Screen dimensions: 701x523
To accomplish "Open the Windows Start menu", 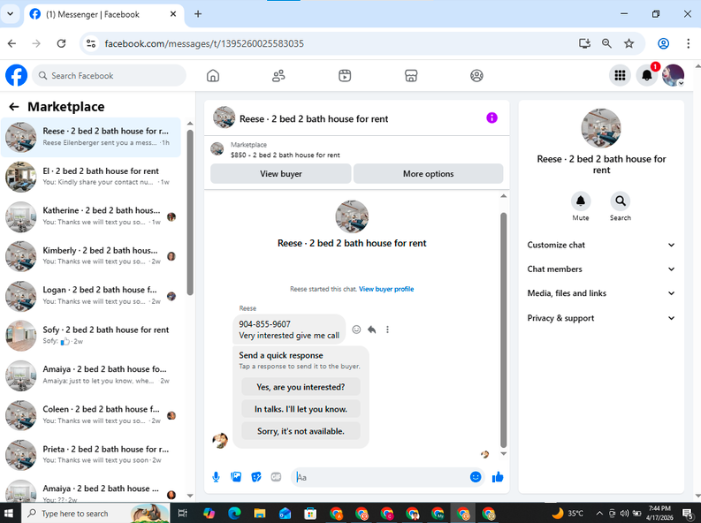I will (8, 513).
